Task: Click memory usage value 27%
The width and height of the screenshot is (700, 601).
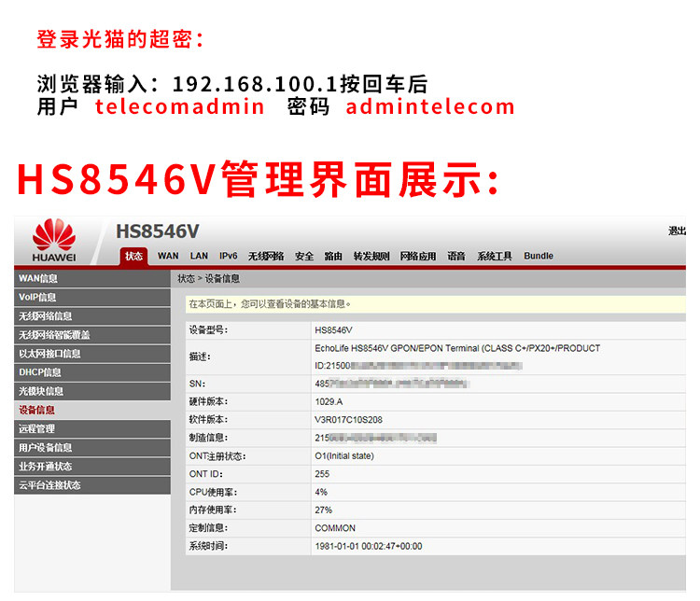Action: 323,510
